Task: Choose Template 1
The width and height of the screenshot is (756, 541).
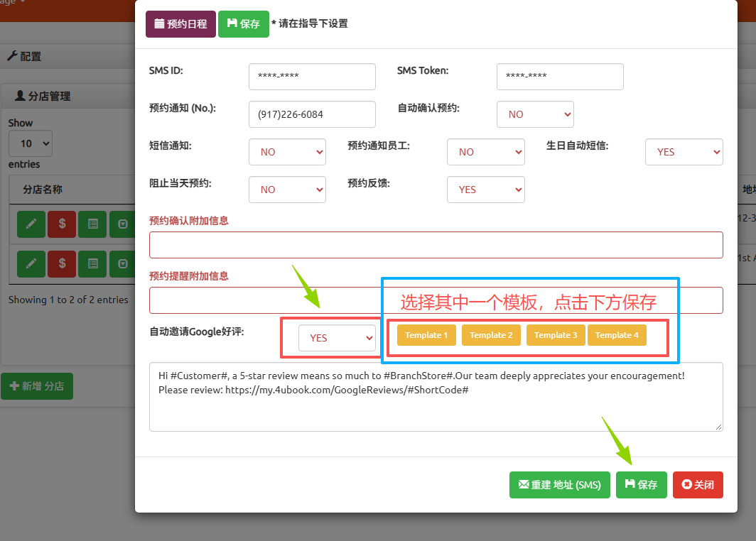Action: point(426,335)
